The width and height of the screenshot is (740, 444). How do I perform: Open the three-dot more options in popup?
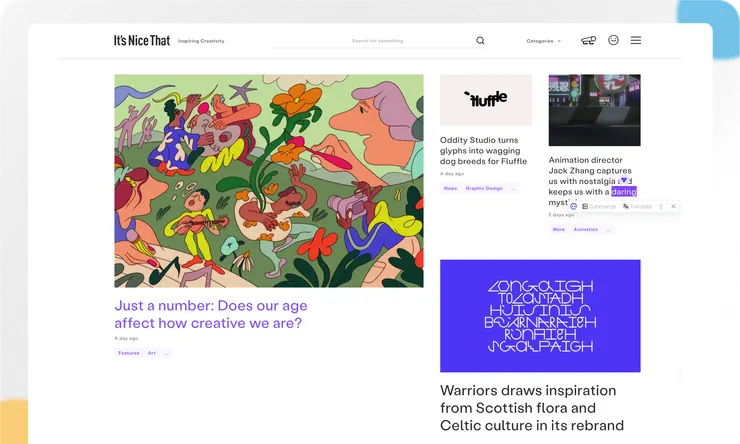[661, 206]
